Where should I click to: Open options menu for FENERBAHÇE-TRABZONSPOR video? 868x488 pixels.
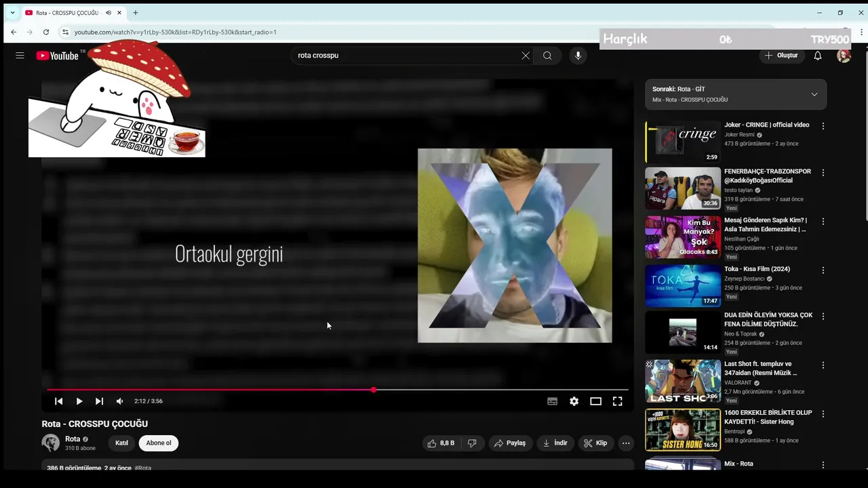pyautogui.click(x=823, y=173)
